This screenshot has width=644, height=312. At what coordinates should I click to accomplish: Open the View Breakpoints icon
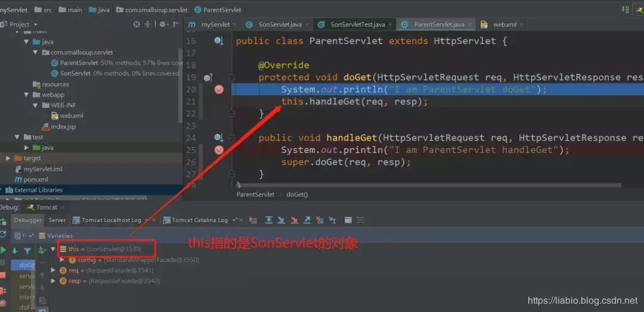[x=3, y=291]
